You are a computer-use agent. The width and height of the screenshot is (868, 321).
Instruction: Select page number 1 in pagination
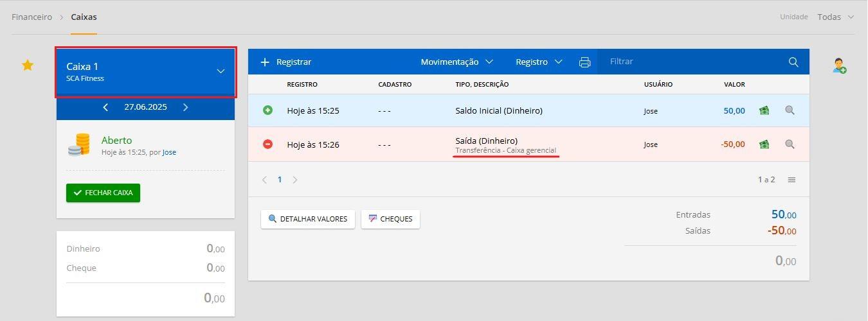tap(280, 180)
